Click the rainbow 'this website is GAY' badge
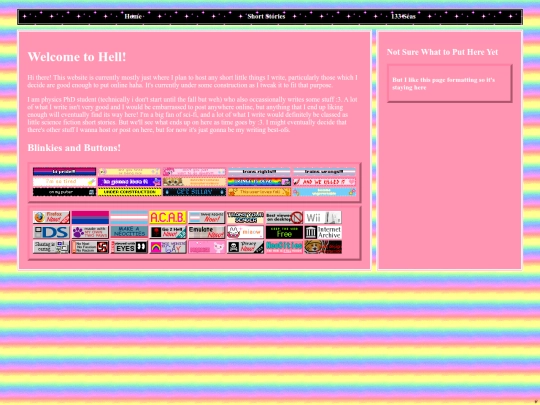Viewport: 540px width, 405px height. [x=168, y=247]
